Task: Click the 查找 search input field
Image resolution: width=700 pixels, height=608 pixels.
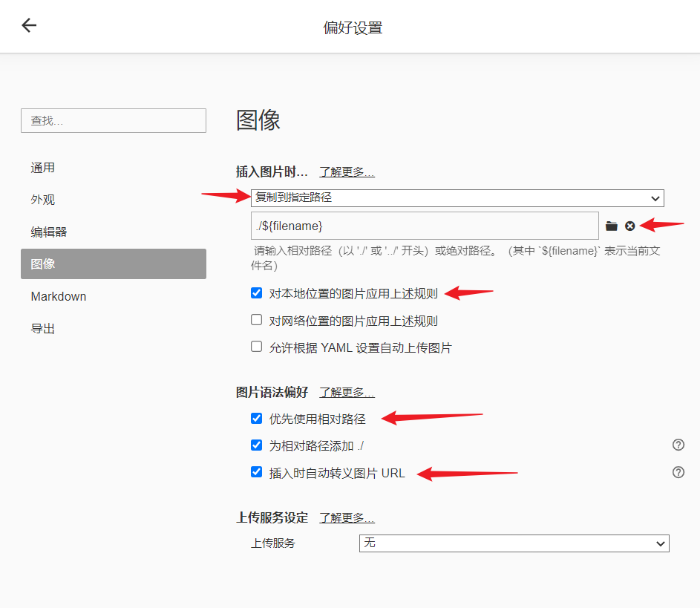Action: [114, 121]
